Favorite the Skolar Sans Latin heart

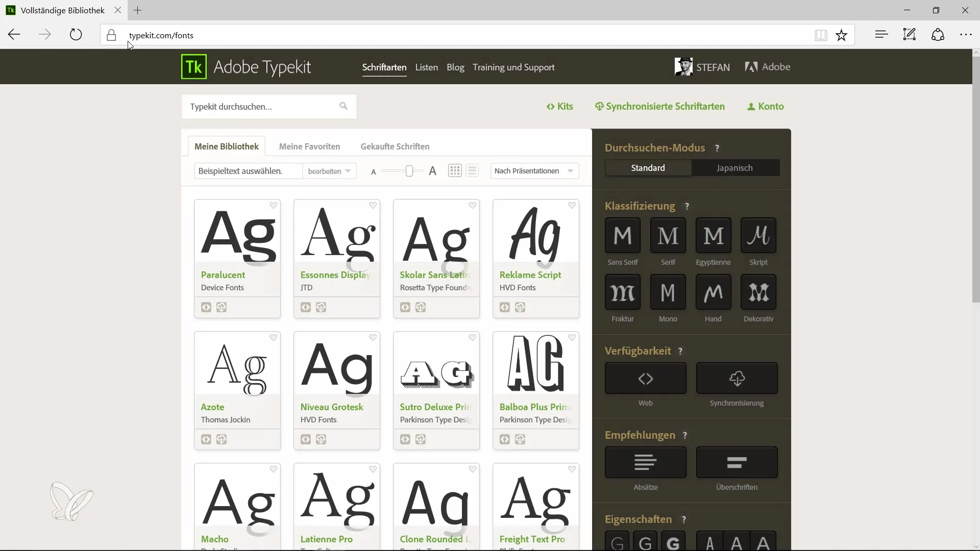tap(473, 205)
